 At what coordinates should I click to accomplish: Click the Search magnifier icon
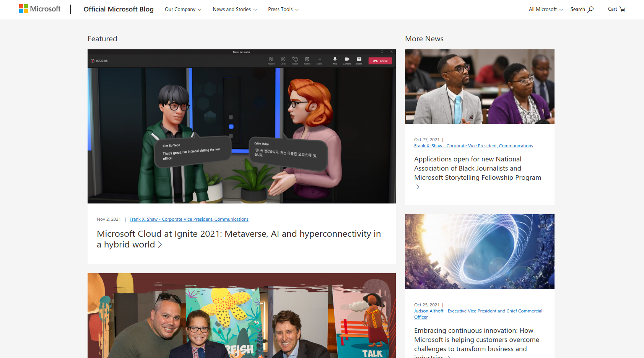point(591,9)
